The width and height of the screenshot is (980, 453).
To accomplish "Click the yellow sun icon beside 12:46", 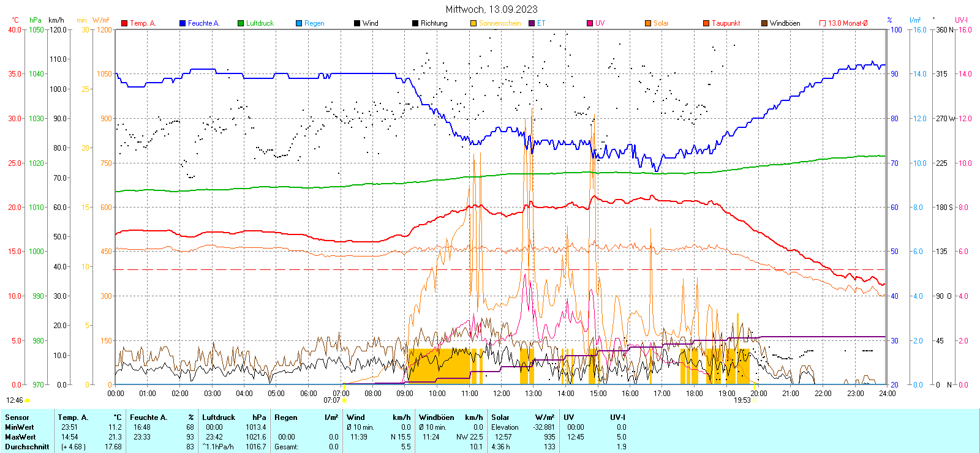I will (x=28, y=400).
